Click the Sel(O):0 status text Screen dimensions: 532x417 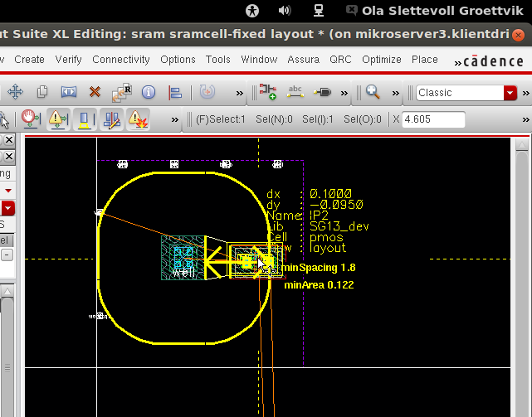[x=363, y=119]
